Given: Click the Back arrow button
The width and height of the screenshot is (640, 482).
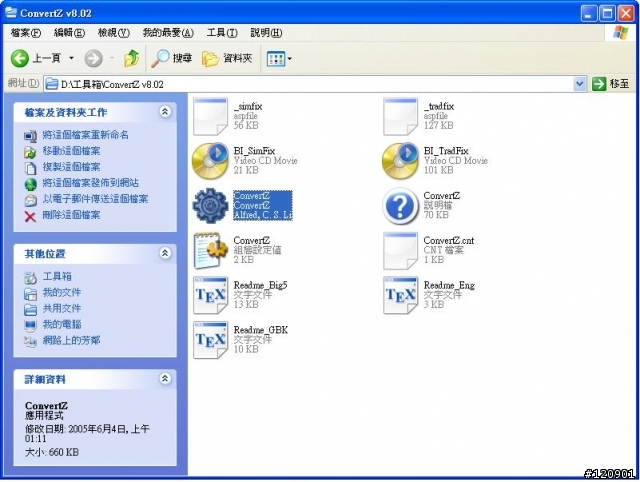Looking at the screenshot, I should 20,59.
